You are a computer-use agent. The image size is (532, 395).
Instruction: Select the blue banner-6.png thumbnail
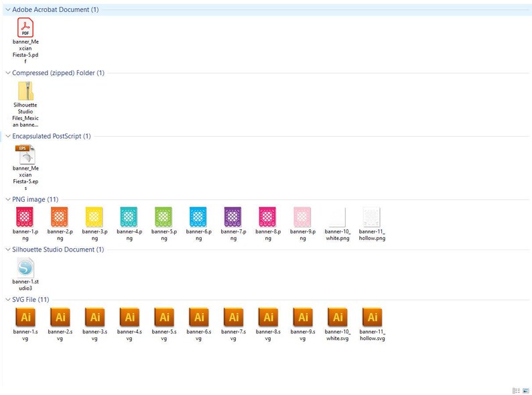(x=198, y=217)
